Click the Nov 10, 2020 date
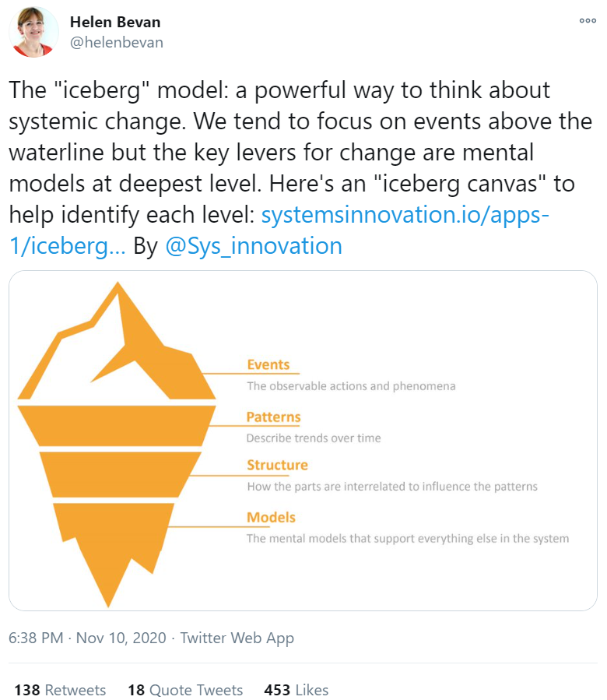 121,638
